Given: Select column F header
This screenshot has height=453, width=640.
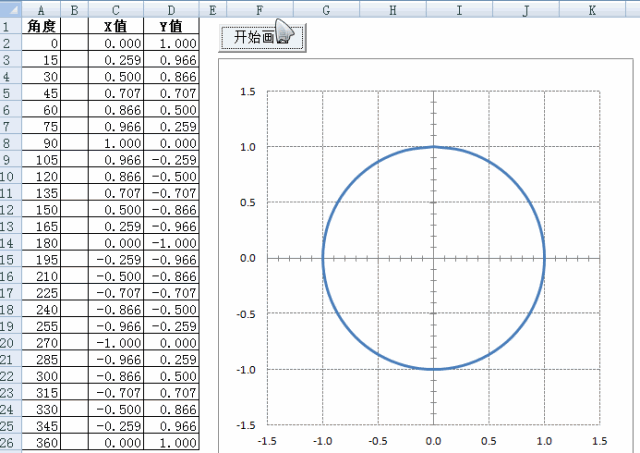Looking at the screenshot, I should [x=259, y=9].
